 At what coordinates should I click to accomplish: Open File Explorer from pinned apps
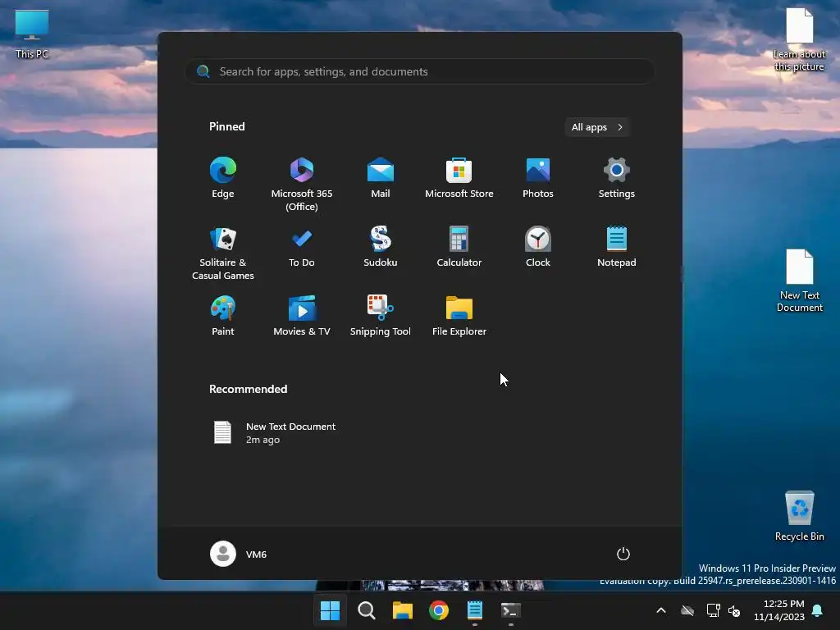[x=459, y=316]
